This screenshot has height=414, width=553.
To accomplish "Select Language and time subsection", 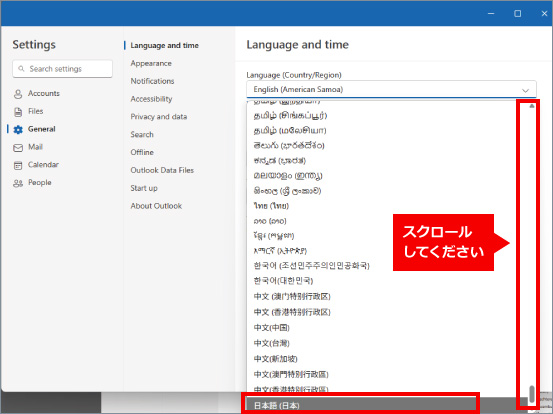I will click(x=164, y=45).
